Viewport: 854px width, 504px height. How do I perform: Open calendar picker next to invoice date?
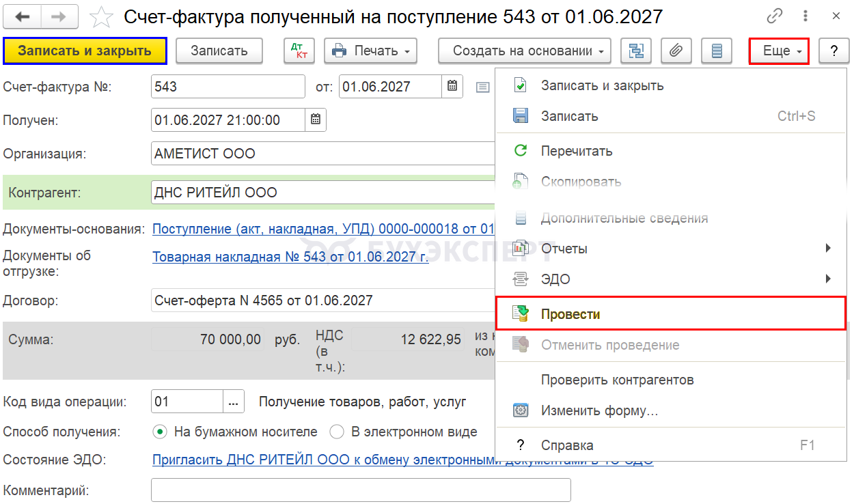[x=452, y=87]
